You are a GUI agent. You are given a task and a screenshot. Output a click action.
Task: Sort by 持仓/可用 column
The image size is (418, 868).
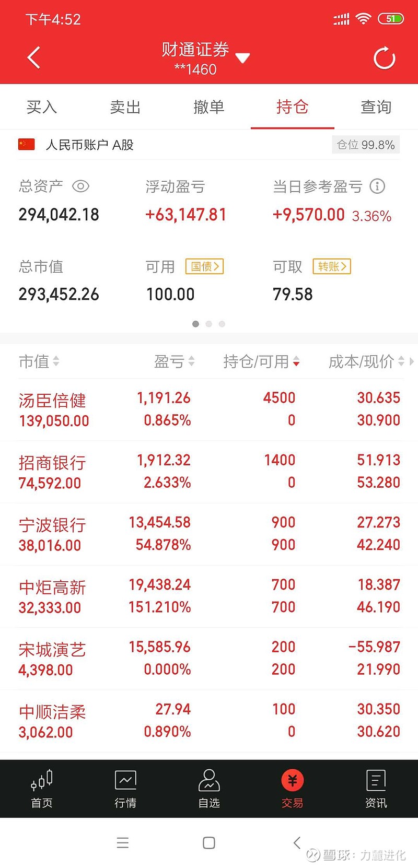(261, 361)
